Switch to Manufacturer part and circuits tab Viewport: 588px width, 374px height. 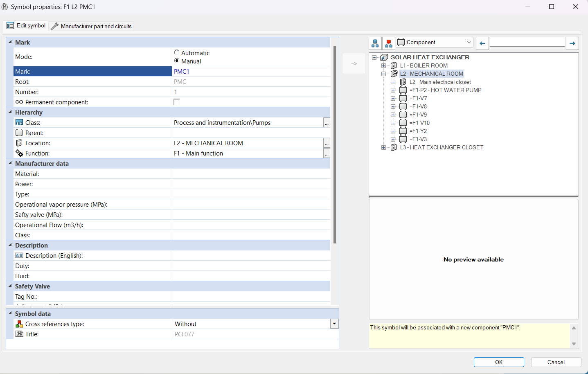point(92,26)
